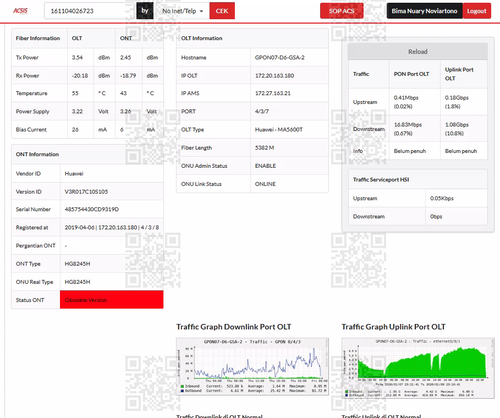Select OLT Rx Power value -20.18
The width and height of the screenshot is (500, 418).
point(80,76)
